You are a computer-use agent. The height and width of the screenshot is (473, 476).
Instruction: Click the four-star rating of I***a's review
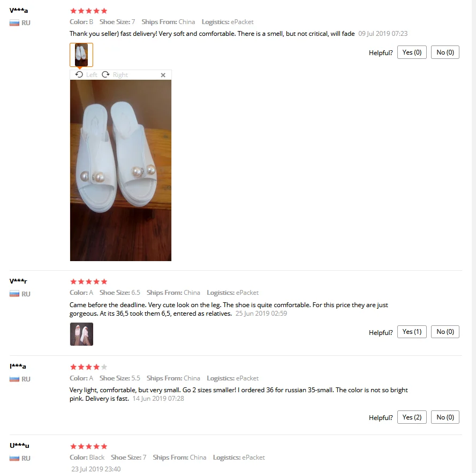(89, 367)
